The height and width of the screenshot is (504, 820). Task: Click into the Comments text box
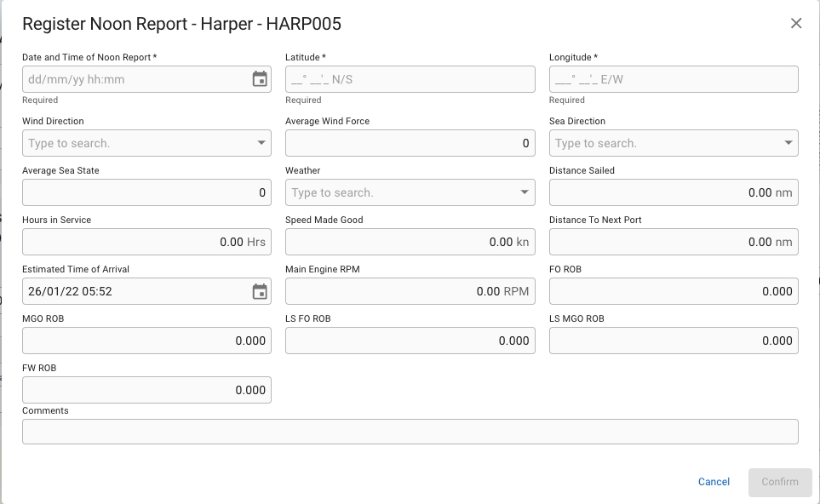coord(410,432)
